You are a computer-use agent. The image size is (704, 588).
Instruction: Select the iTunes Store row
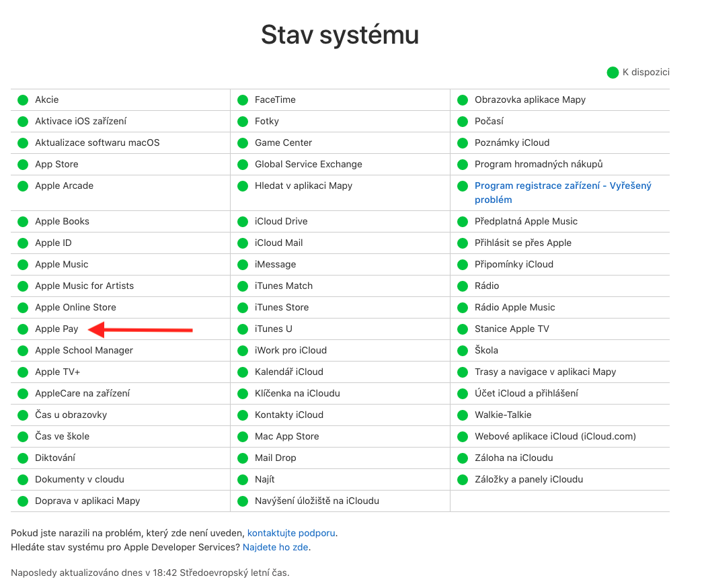(282, 307)
